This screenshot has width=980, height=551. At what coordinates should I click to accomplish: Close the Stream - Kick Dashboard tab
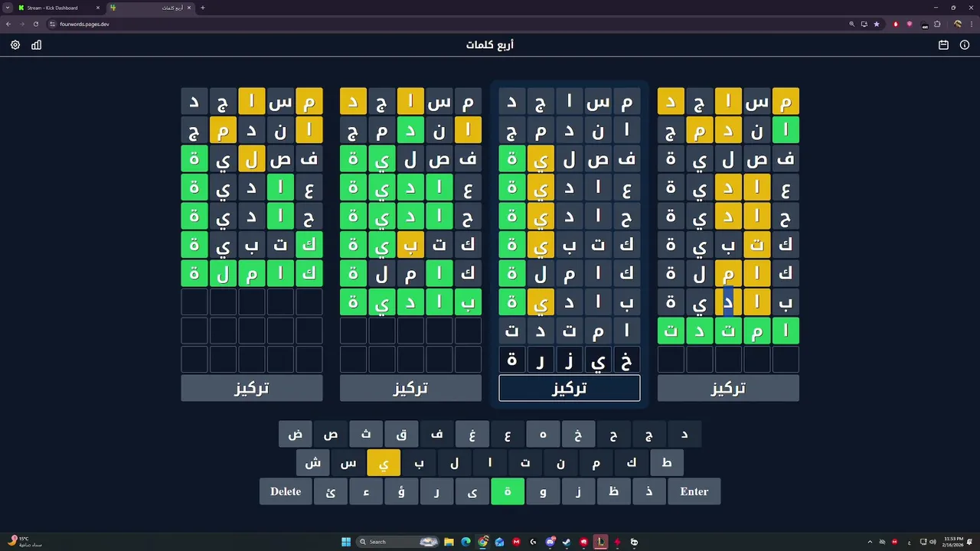[x=97, y=8]
